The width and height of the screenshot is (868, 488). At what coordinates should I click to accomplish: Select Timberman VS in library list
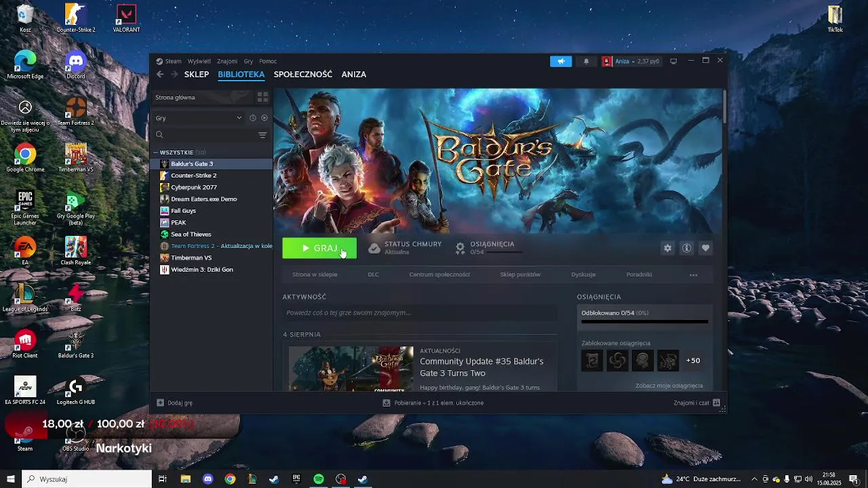tap(212, 258)
